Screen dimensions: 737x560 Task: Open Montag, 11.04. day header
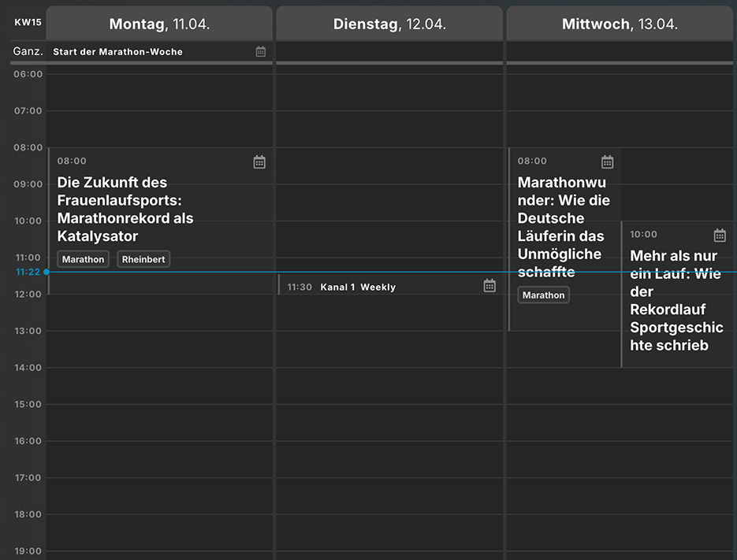point(159,24)
